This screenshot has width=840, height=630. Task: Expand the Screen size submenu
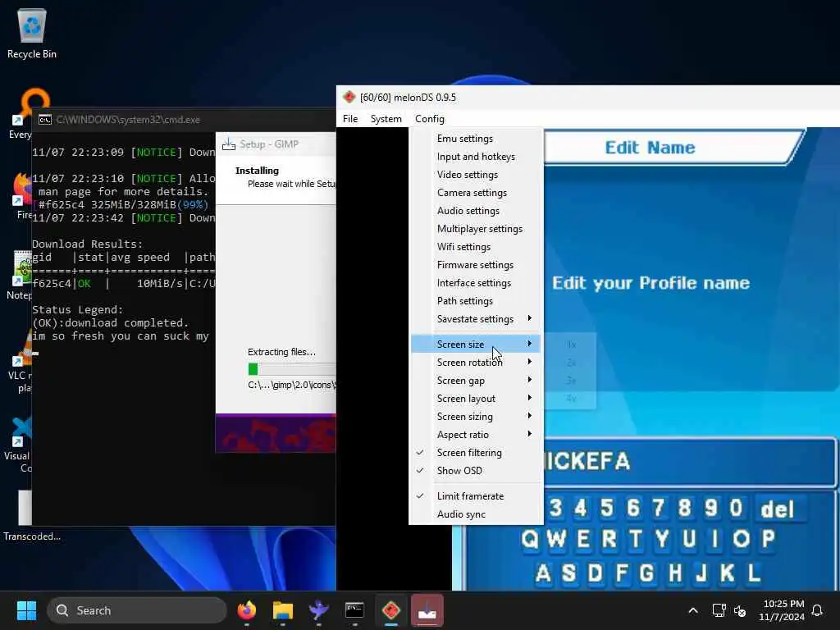pyautogui.click(x=476, y=344)
